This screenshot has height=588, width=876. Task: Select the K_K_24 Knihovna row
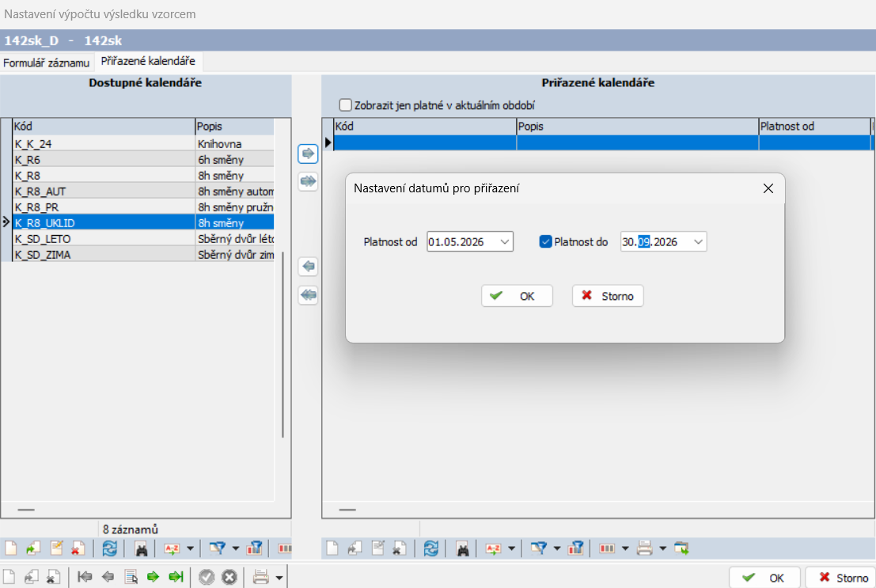pyautogui.click(x=143, y=144)
